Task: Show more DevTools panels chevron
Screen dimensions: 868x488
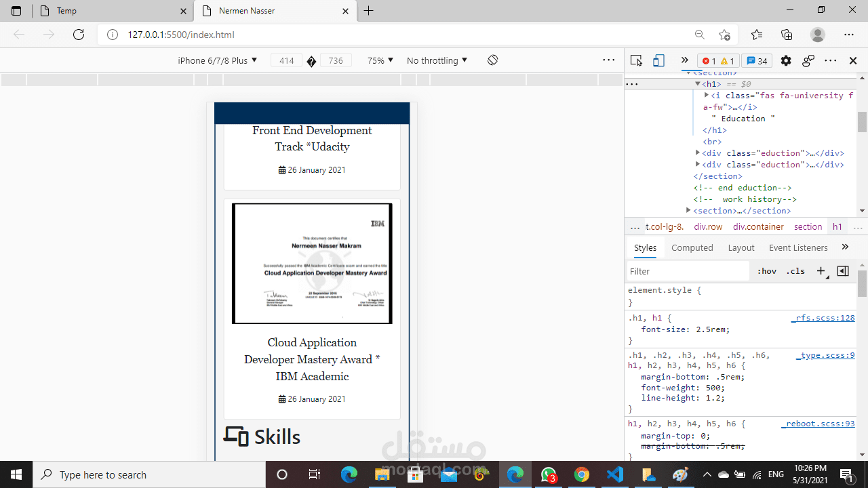Action: coord(684,60)
